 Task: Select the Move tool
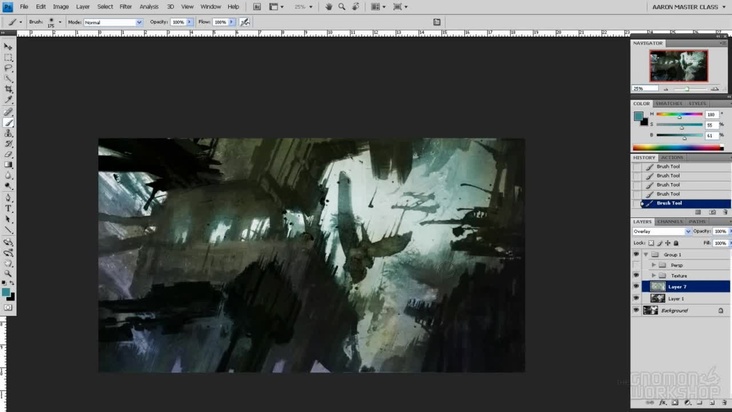tap(8, 47)
